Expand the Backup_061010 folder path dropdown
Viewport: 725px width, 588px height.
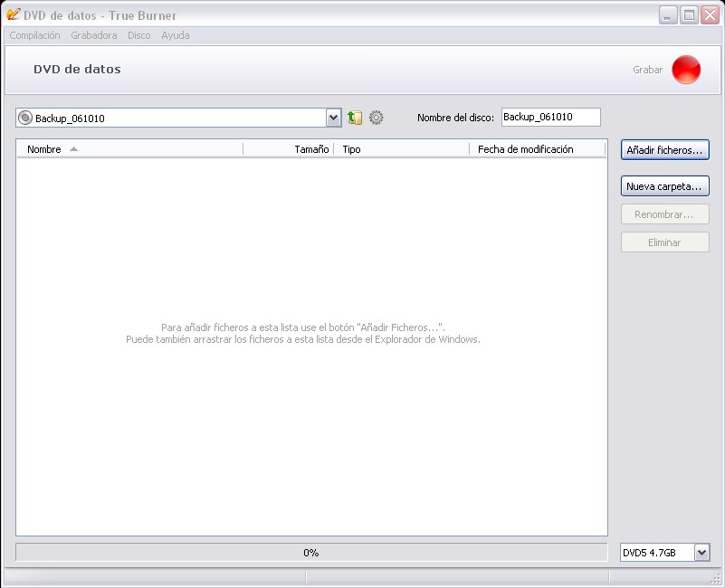coord(333,118)
